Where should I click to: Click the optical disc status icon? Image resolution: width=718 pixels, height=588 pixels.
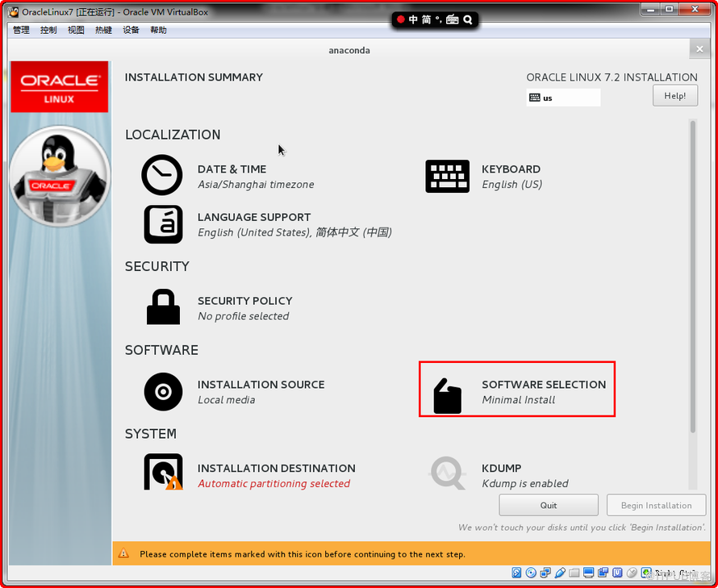click(x=531, y=573)
